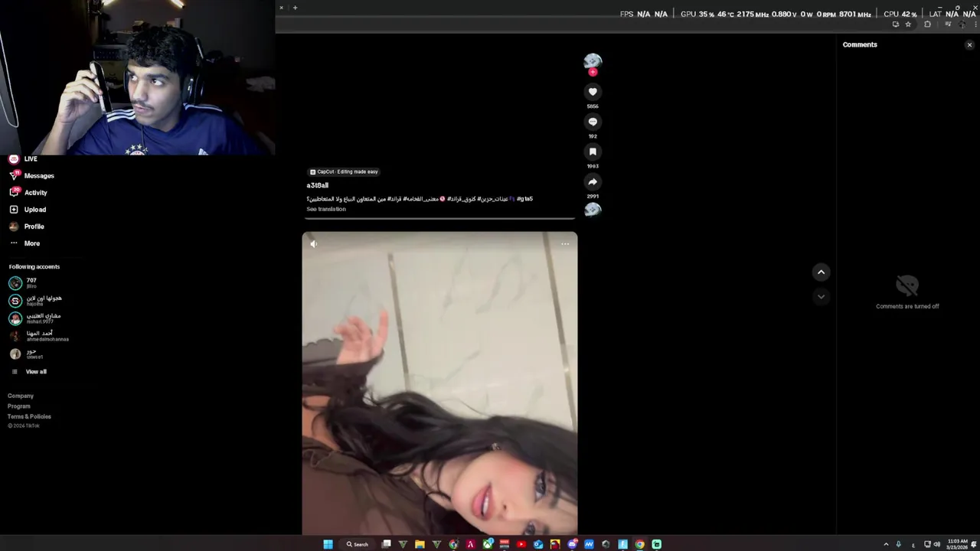
Task: Open the Windows Start menu
Action: click(x=328, y=544)
